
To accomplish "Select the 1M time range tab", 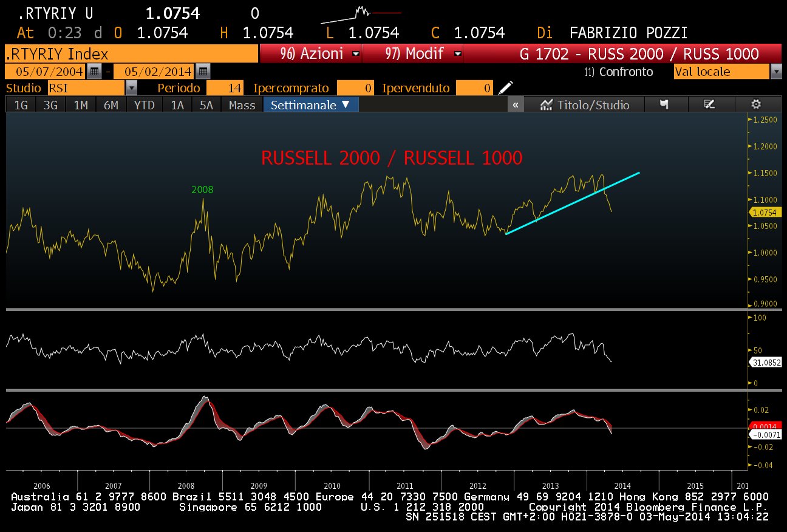I will 81,105.
